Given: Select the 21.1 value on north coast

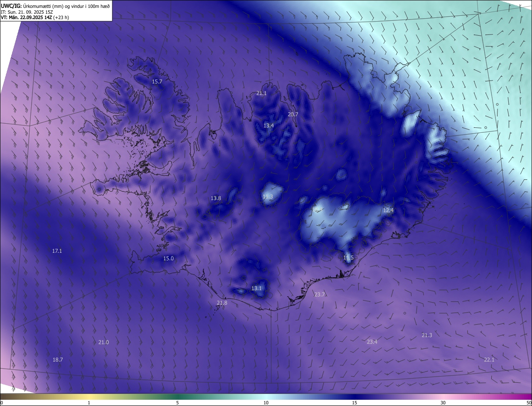Looking at the screenshot, I should (261, 93).
